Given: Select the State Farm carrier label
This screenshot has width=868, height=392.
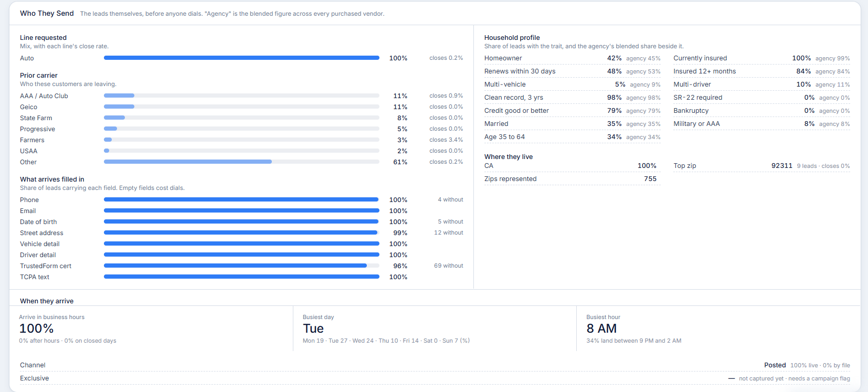Looking at the screenshot, I should [36, 118].
